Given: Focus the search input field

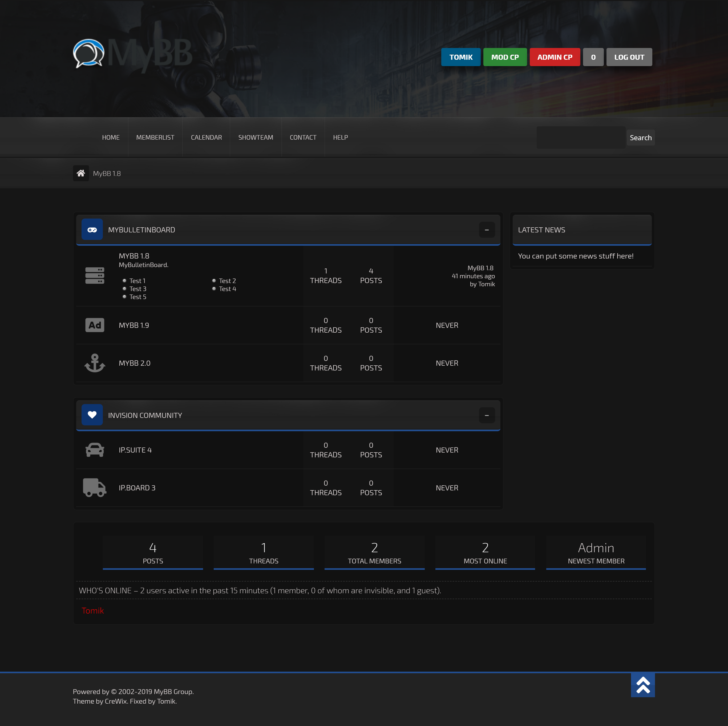Looking at the screenshot, I should point(581,138).
